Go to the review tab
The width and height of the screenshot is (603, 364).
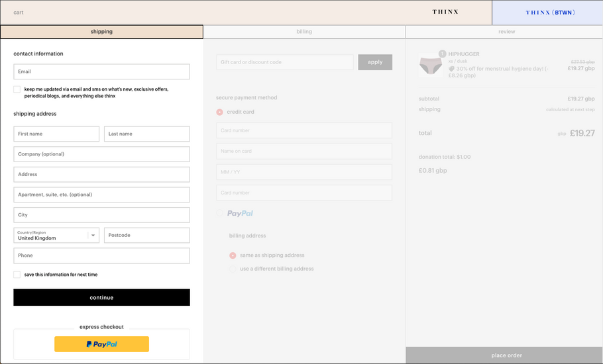[x=506, y=32]
